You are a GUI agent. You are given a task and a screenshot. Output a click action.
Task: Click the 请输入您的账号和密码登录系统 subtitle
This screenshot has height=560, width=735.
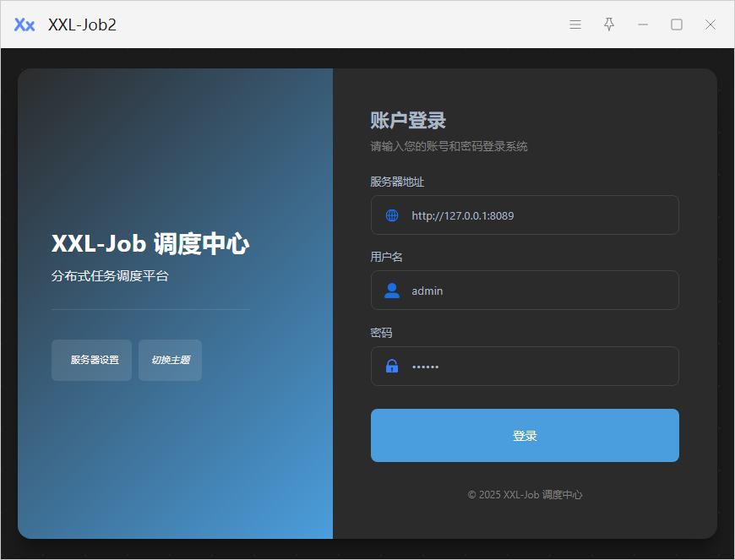click(x=449, y=146)
